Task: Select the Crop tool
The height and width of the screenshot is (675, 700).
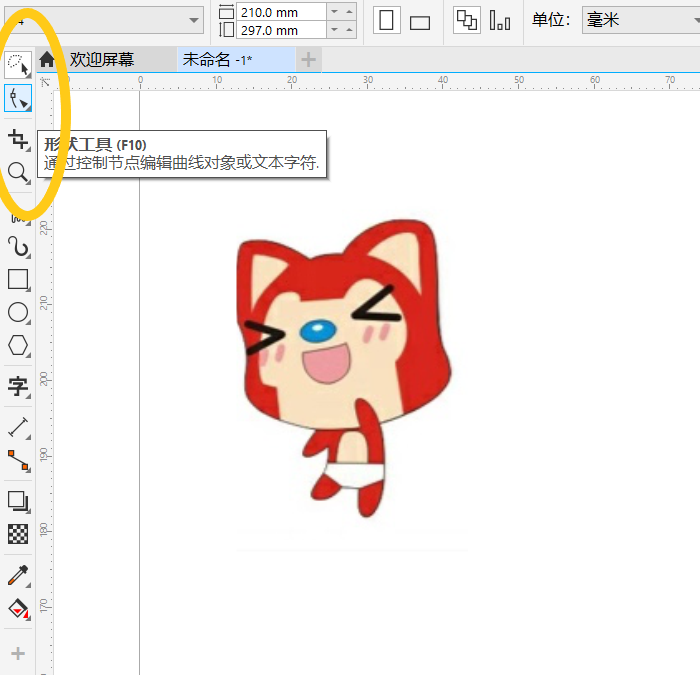Action: [x=17, y=139]
